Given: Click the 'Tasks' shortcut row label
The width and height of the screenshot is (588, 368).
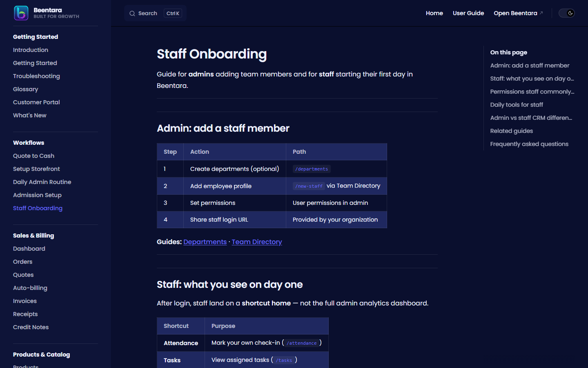Looking at the screenshot, I should pyautogui.click(x=172, y=360).
